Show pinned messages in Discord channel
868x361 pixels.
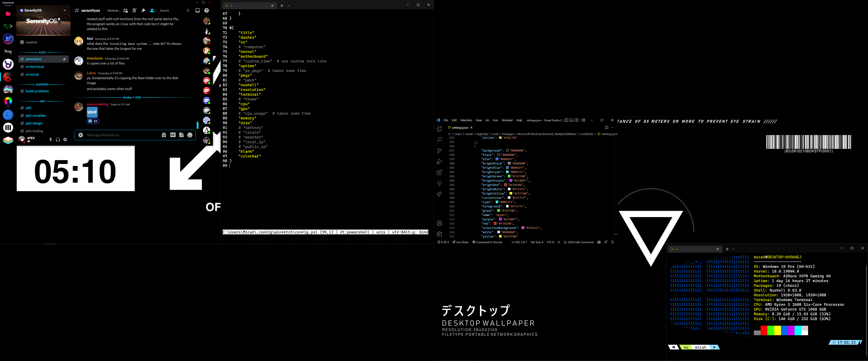pos(143,10)
